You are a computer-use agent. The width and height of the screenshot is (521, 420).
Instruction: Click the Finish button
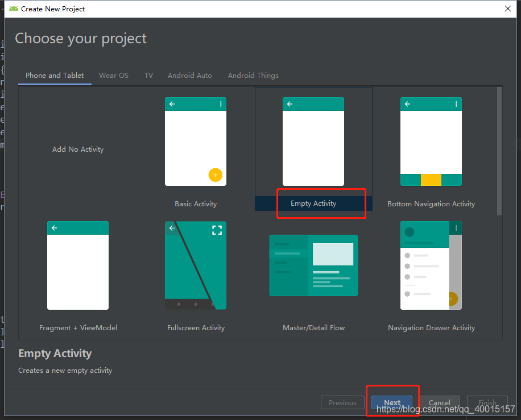(x=487, y=402)
